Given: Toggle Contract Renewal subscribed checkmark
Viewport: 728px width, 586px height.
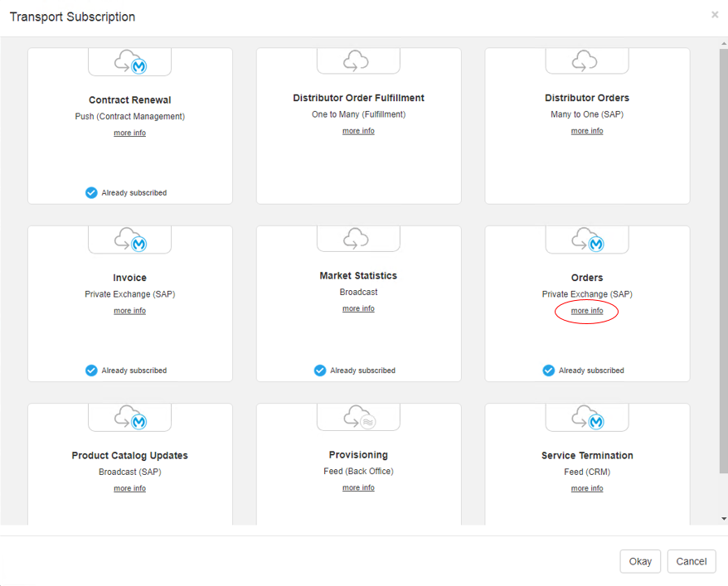Looking at the screenshot, I should (x=91, y=192).
